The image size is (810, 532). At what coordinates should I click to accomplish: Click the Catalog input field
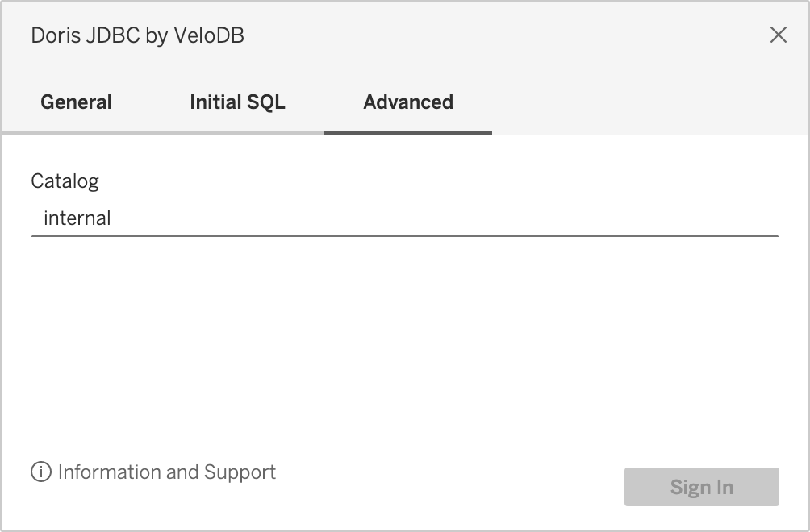tap(403, 218)
